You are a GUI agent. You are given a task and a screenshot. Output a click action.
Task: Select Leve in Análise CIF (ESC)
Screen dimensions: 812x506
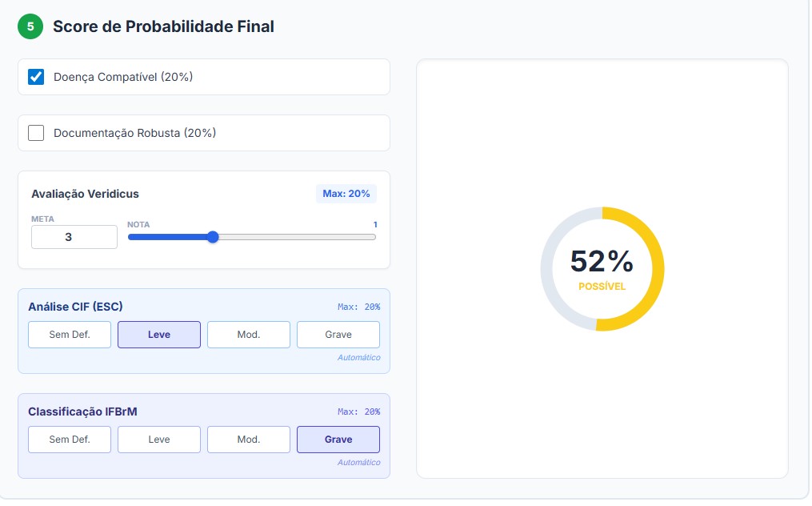tap(159, 335)
